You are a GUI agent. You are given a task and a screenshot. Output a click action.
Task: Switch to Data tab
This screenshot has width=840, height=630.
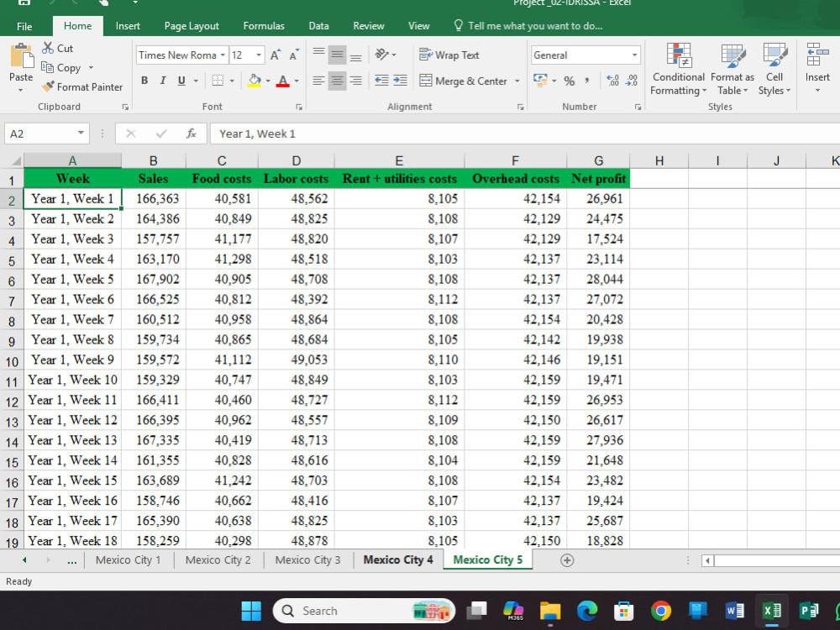point(318,26)
